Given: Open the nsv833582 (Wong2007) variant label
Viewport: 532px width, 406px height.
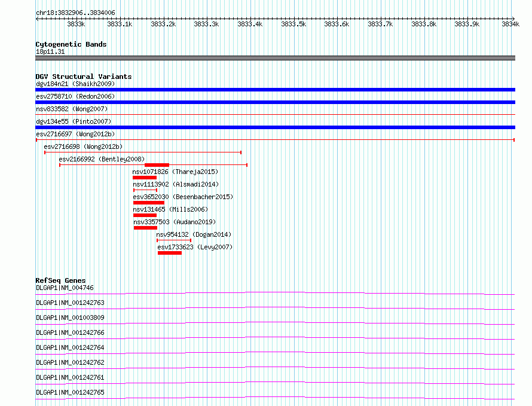Looking at the screenshot, I should [x=72, y=109].
